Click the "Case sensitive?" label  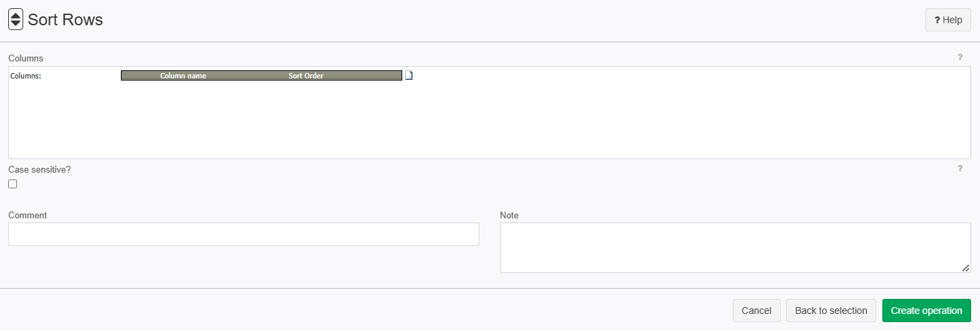tap(40, 169)
